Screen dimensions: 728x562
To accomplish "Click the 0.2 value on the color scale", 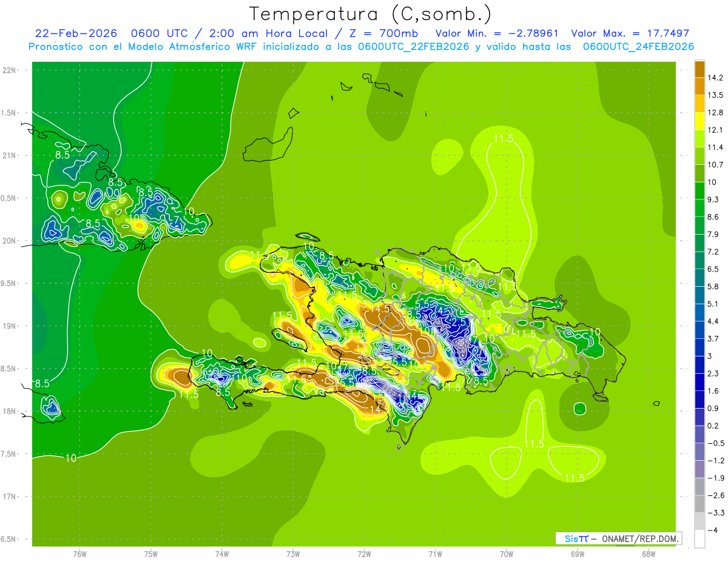I will tap(713, 426).
